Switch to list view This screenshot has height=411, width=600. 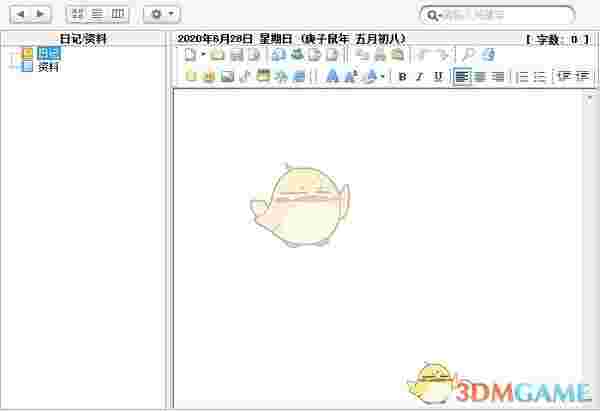98,15
